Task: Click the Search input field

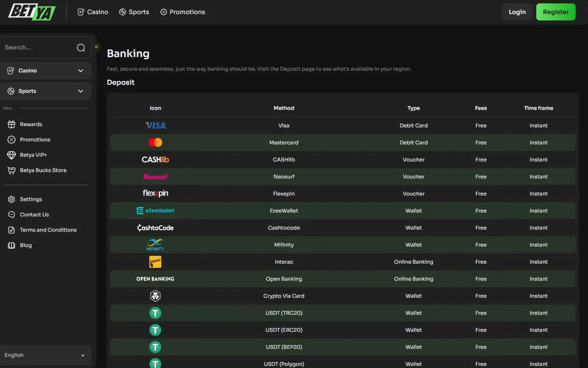Action: (x=46, y=48)
